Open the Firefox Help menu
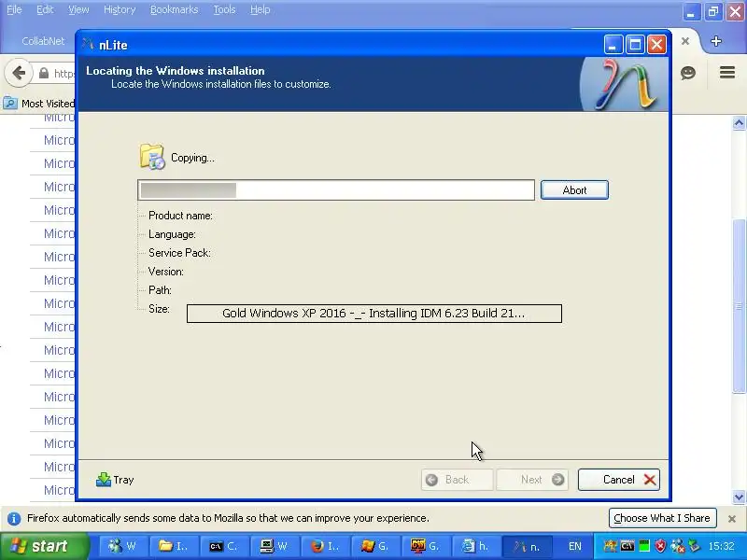Image resolution: width=747 pixels, height=560 pixels. point(261,9)
